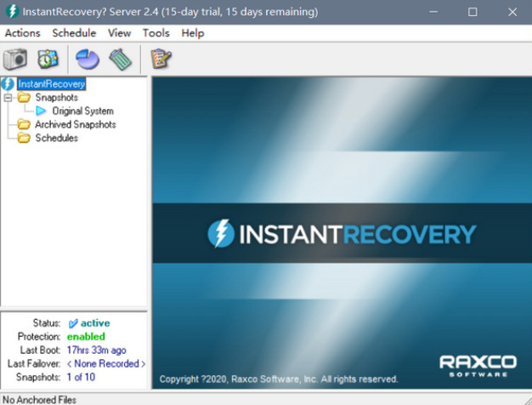Open the schedule clock calendar icon
Screen dimensions: 532x405
coord(48,59)
